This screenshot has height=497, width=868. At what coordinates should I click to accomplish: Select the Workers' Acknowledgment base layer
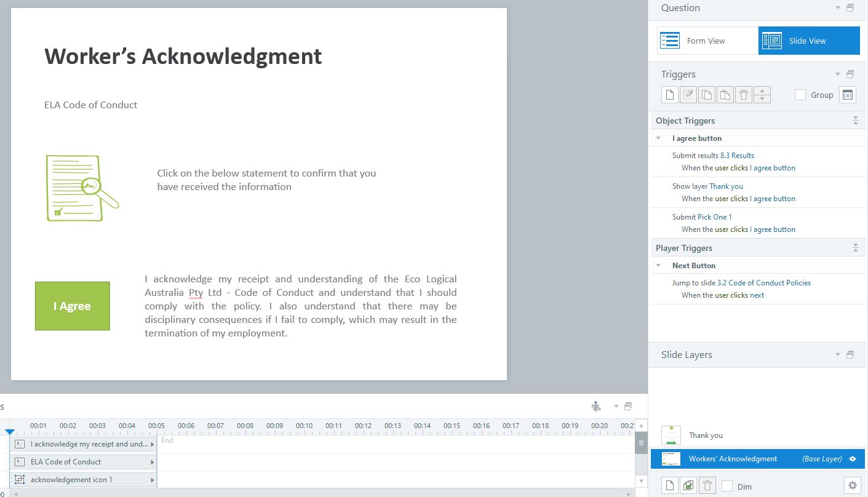(x=758, y=459)
